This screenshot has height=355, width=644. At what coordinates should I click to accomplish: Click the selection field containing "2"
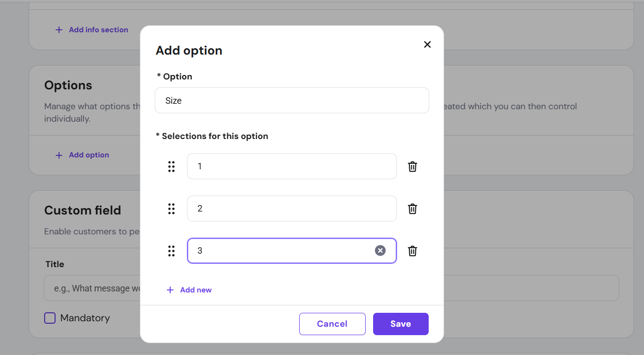292,209
